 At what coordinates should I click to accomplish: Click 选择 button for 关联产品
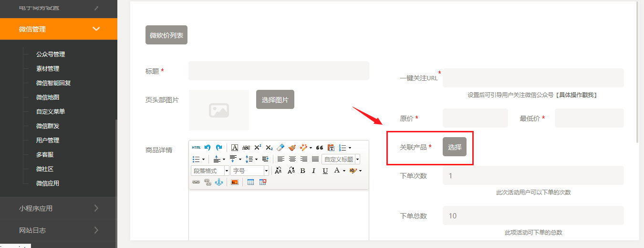454,147
